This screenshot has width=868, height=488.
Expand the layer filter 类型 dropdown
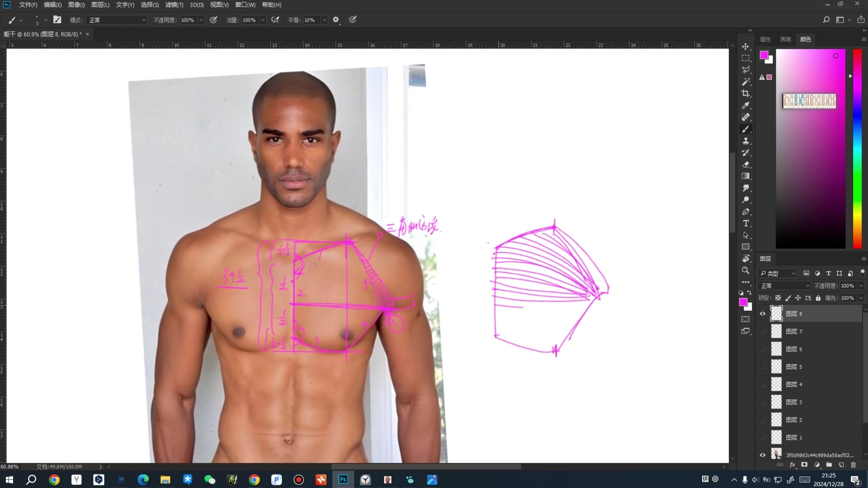click(778, 273)
